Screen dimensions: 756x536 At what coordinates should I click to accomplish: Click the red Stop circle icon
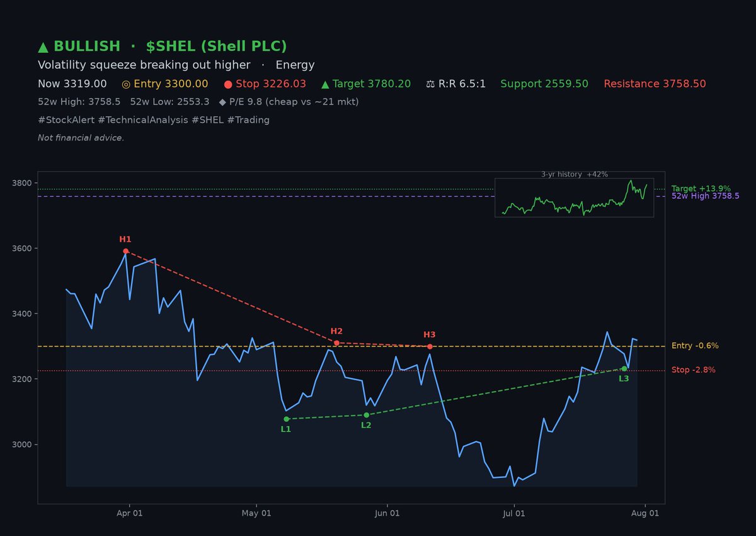229,84
